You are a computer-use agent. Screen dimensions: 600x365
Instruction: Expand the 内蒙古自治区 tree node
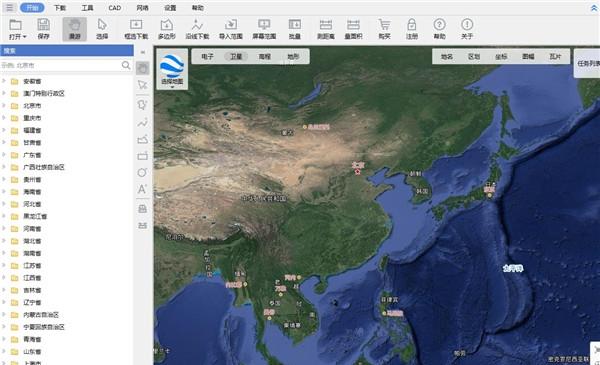[4, 314]
